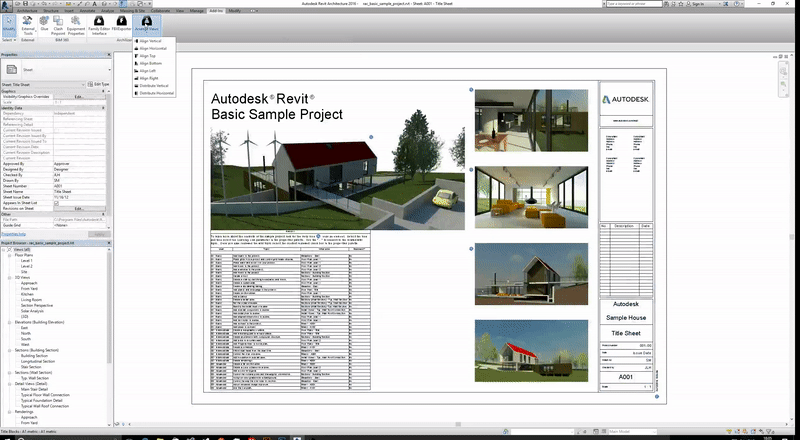Click the Sheet Number value field
The width and height of the screenshot is (800, 440).
coord(79,186)
